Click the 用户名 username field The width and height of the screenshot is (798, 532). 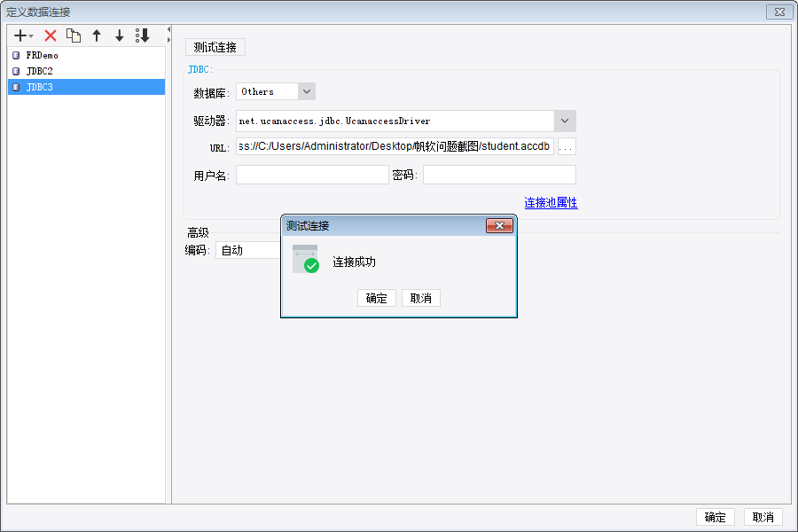(312, 176)
